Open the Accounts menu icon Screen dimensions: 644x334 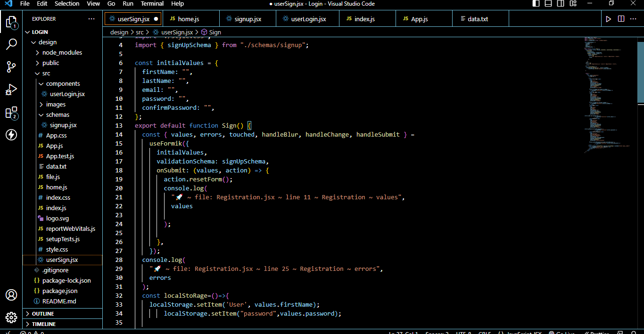(x=11, y=295)
